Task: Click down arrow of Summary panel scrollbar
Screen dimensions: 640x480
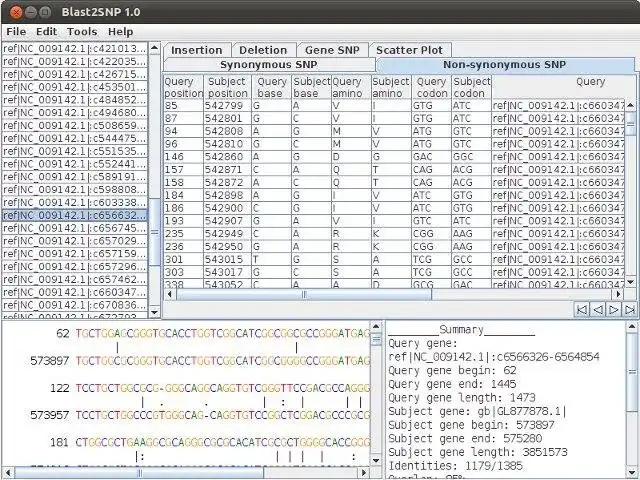Action: tap(632, 473)
